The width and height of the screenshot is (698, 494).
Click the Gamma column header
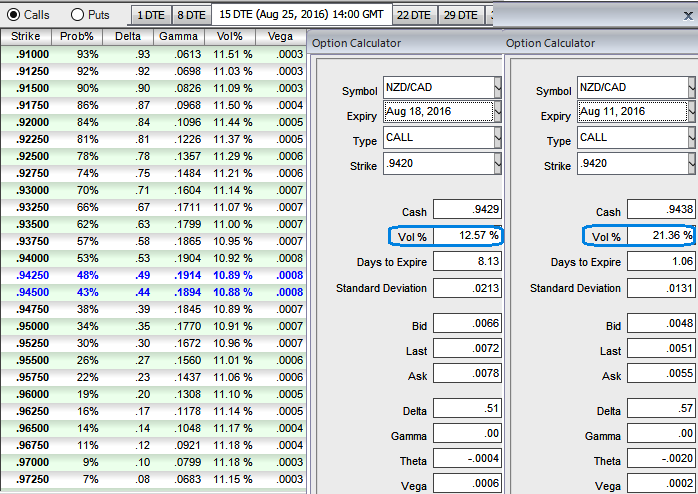(x=177, y=36)
